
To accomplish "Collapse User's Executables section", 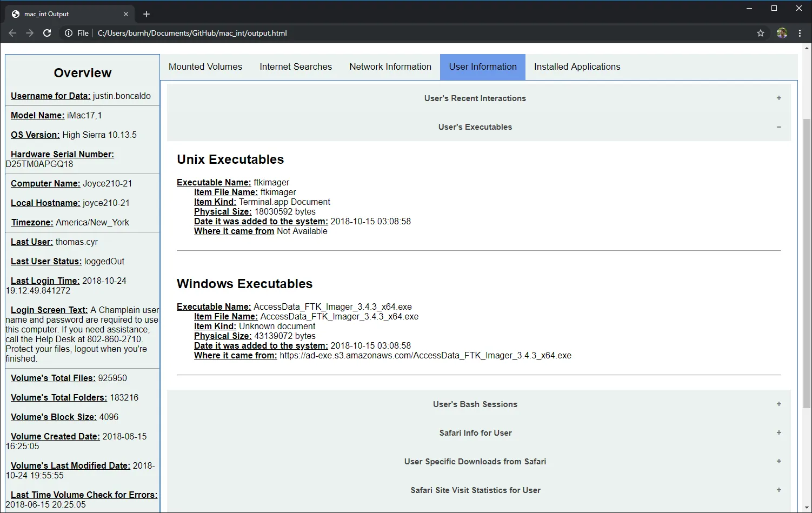I will coord(478,127).
